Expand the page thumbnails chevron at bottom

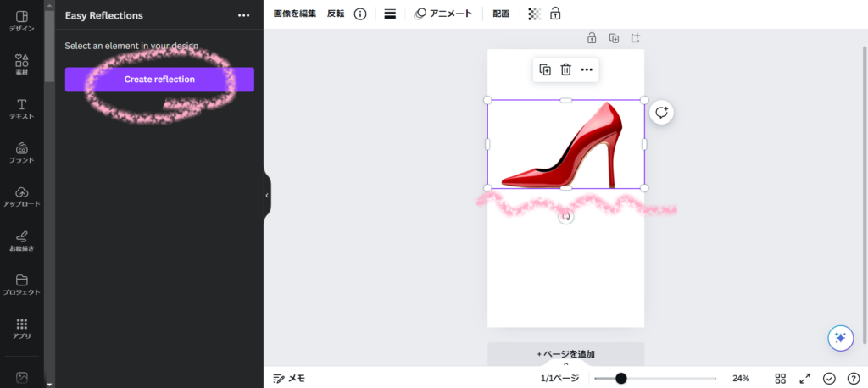pos(565,364)
